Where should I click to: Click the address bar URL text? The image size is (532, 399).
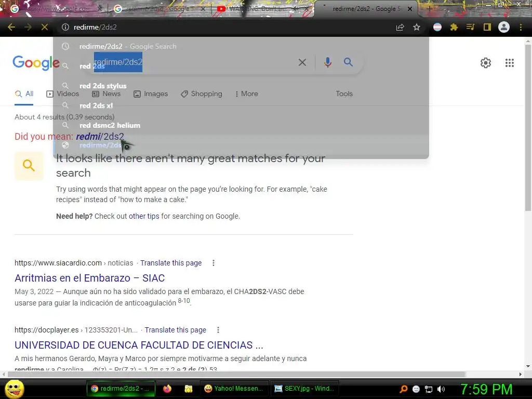(x=95, y=27)
